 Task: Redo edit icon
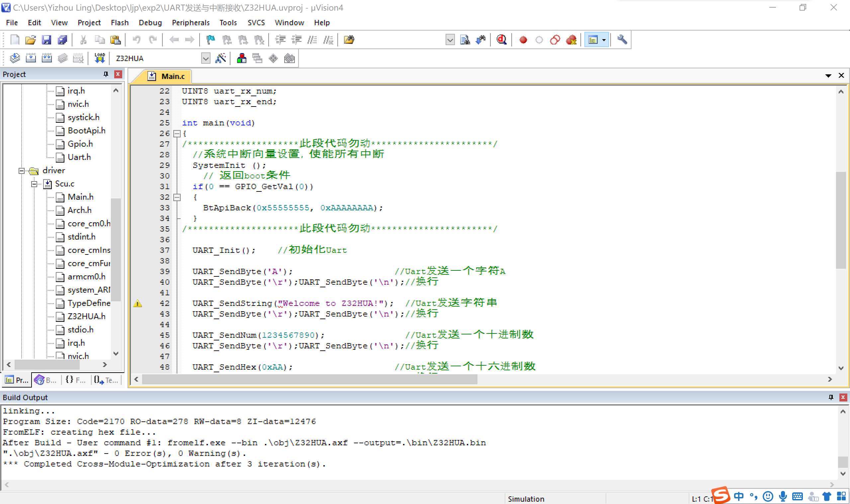(x=153, y=40)
